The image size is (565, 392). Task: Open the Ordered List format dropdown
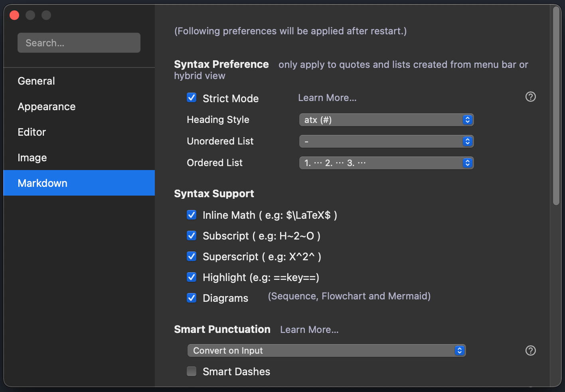[386, 163]
